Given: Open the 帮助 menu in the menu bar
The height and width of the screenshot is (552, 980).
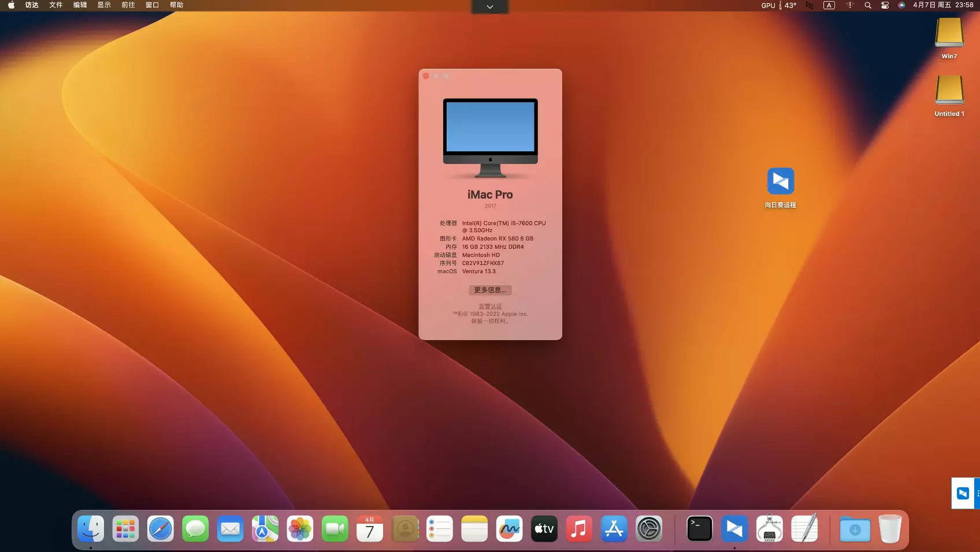Looking at the screenshot, I should 176,5.
